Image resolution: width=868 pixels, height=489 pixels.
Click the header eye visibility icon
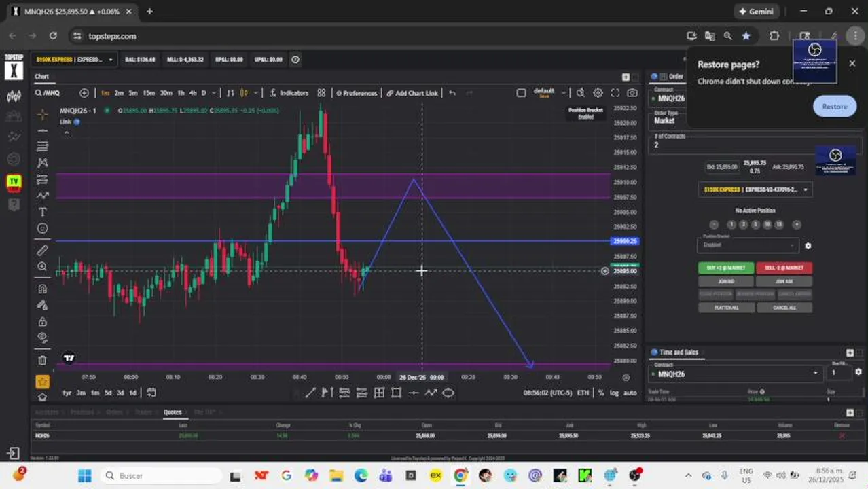click(295, 60)
